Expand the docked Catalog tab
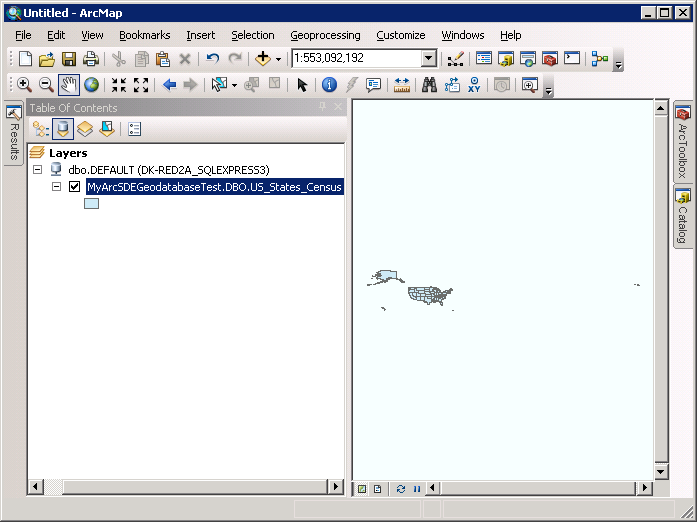Image resolution: width=697 pixels, height=522 pixels. (683, 218)
